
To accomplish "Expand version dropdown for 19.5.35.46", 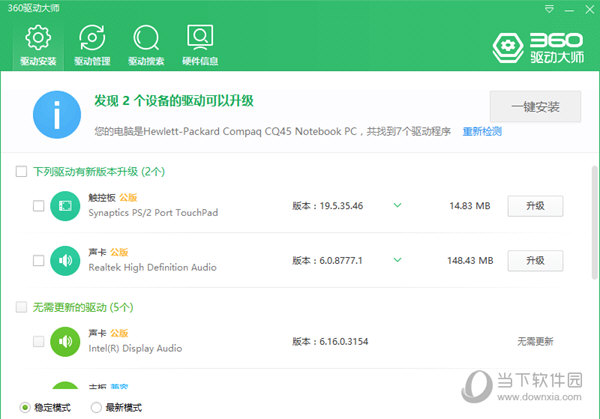I will (x=398, y=205).
